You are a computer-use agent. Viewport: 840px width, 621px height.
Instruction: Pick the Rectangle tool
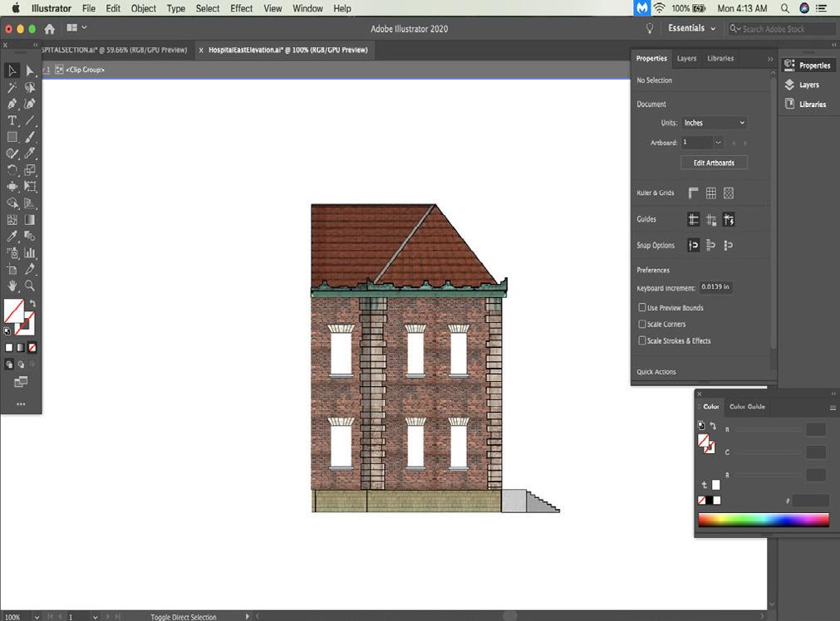12,137
